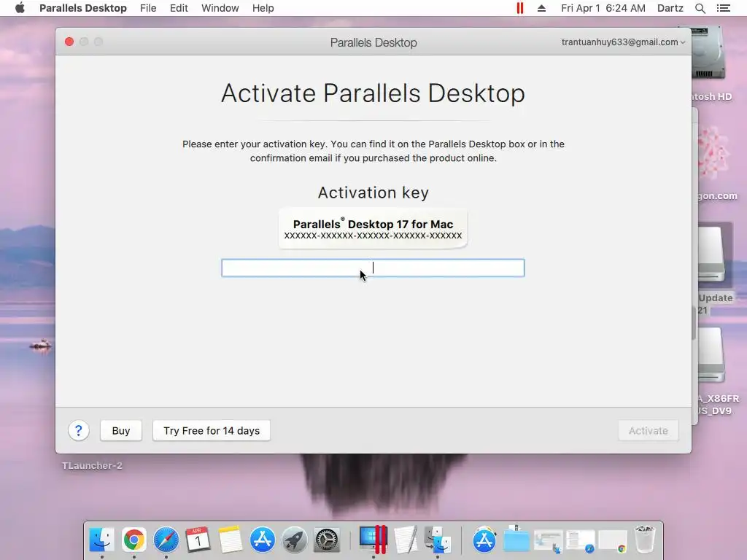This screenshot has height=560, width=747.
Task: Click the Parallels Desktop 17 key sample image
Action: point(373,228)
